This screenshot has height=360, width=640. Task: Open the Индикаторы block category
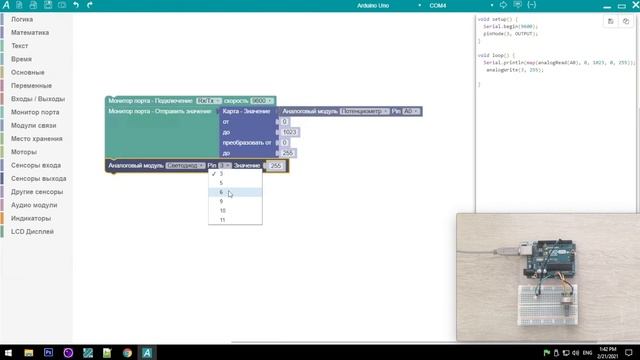[31, 218]
